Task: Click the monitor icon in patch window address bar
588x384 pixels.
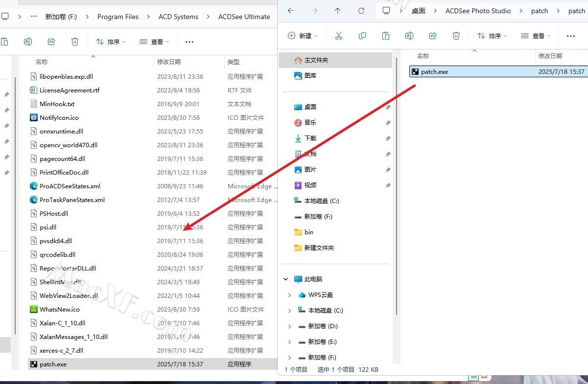Action: tap(387, 11)
